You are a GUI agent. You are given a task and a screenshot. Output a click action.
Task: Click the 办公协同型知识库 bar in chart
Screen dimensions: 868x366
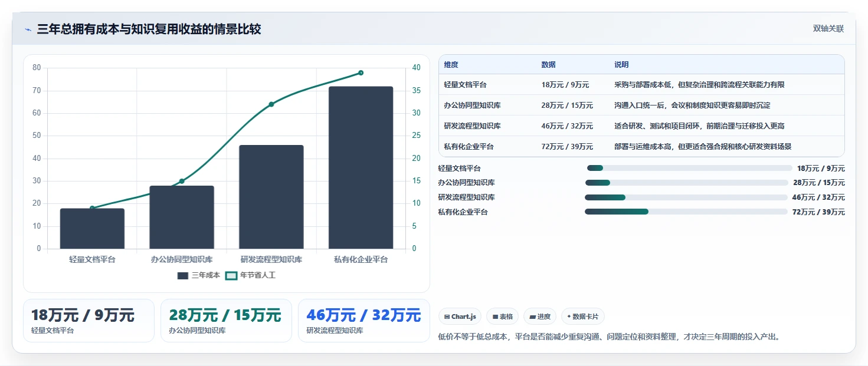(x=182, y=217)
